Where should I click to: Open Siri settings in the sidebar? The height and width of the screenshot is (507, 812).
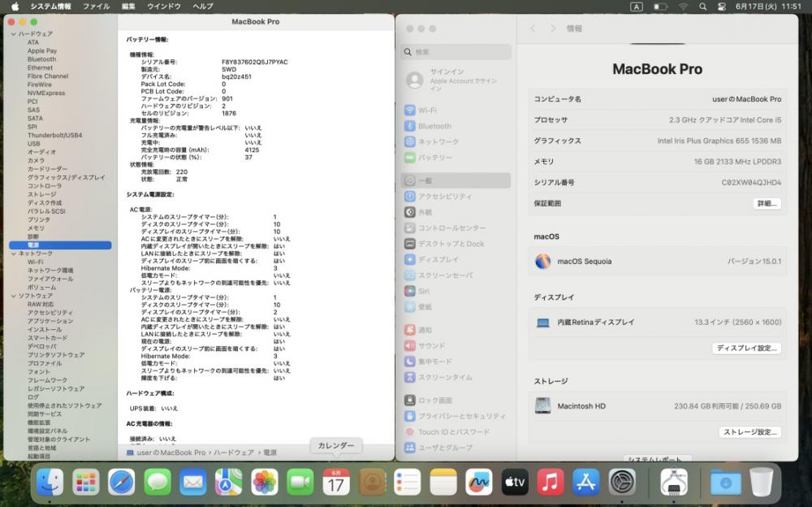coord(456,292)
